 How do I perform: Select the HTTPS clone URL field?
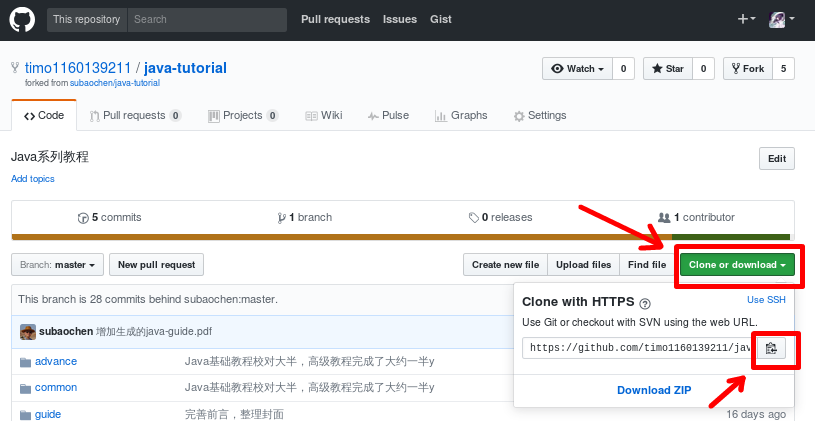(x=640, y=348)
